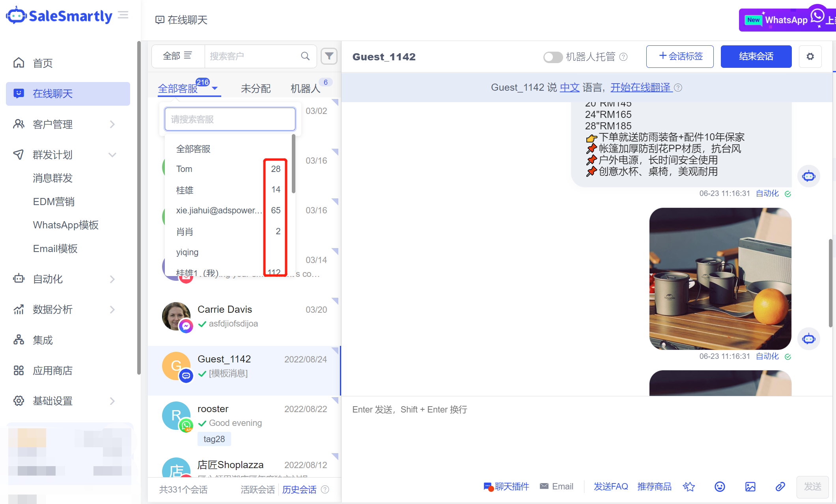Switch to 未分配 tab
This screenshot has width=836, height=504.
pos(256,88)
